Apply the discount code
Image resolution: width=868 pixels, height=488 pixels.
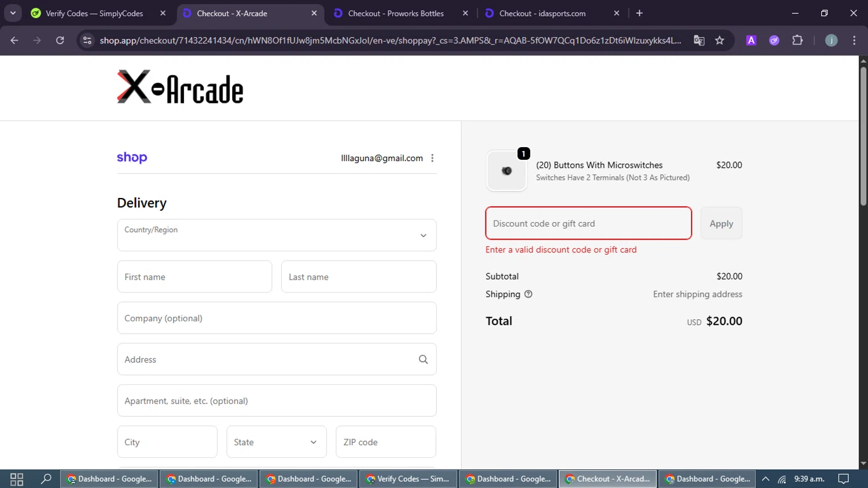click(x=721, y=223)
